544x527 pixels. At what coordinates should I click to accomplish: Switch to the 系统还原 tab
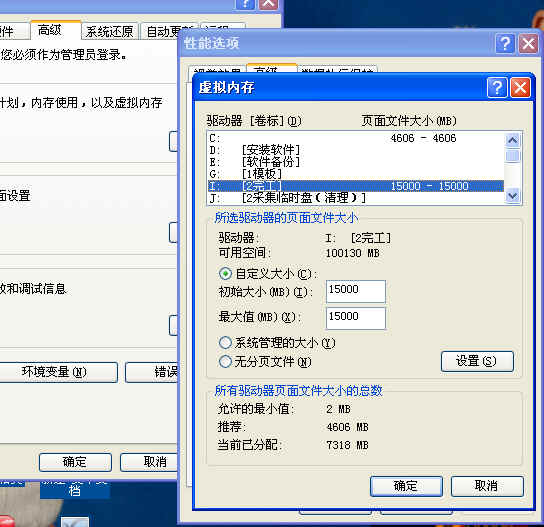point(110,32)
